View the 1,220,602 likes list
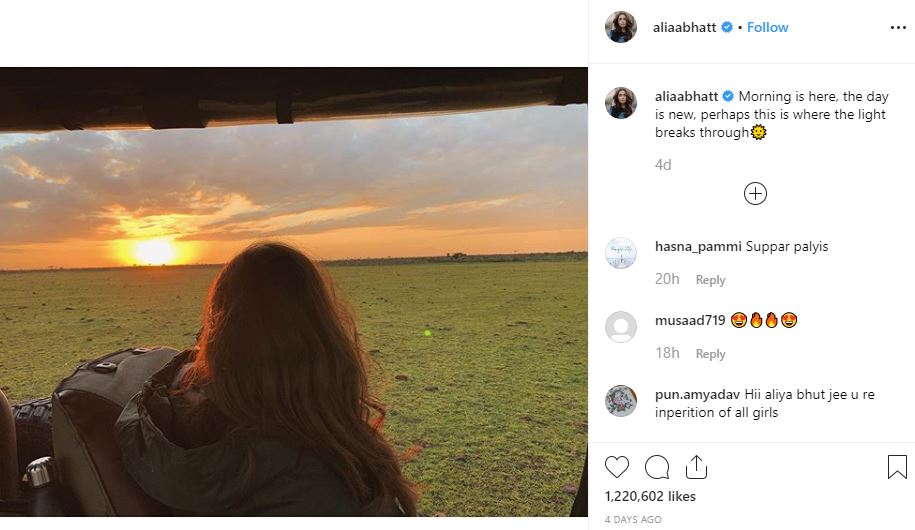The height and width of the screenshot is (530, 915). click(x=650, y=495)
